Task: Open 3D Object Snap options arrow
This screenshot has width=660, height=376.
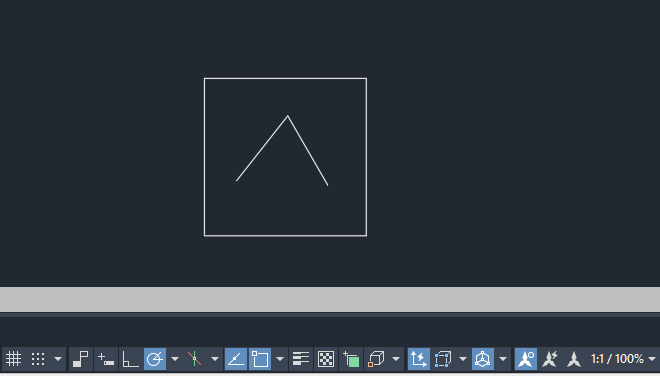Action: point(396,359)
